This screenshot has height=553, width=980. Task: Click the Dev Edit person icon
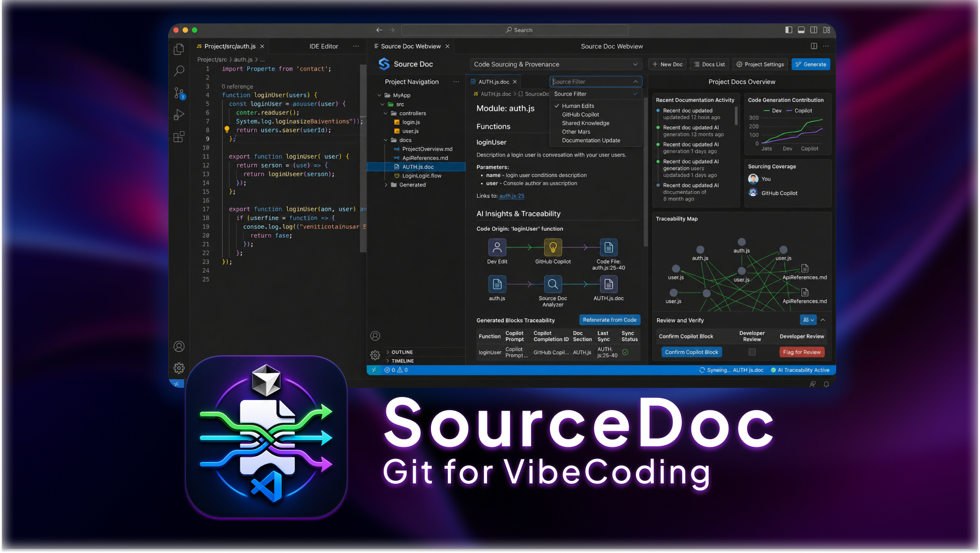coord(497,248)
